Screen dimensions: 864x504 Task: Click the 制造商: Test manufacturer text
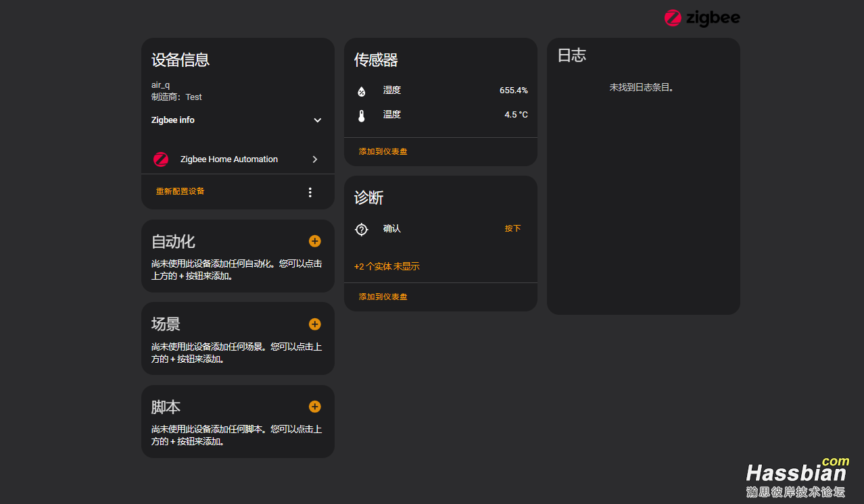[x=176, y=97]
